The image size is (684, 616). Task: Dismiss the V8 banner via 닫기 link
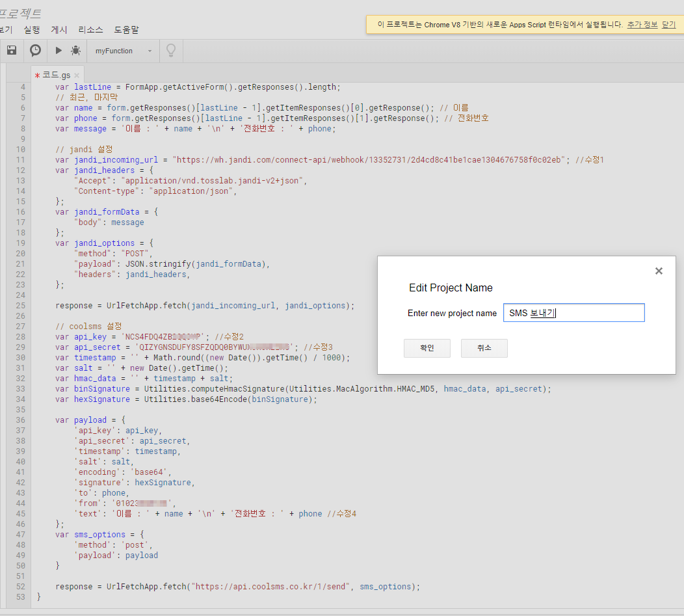[669, 24]
